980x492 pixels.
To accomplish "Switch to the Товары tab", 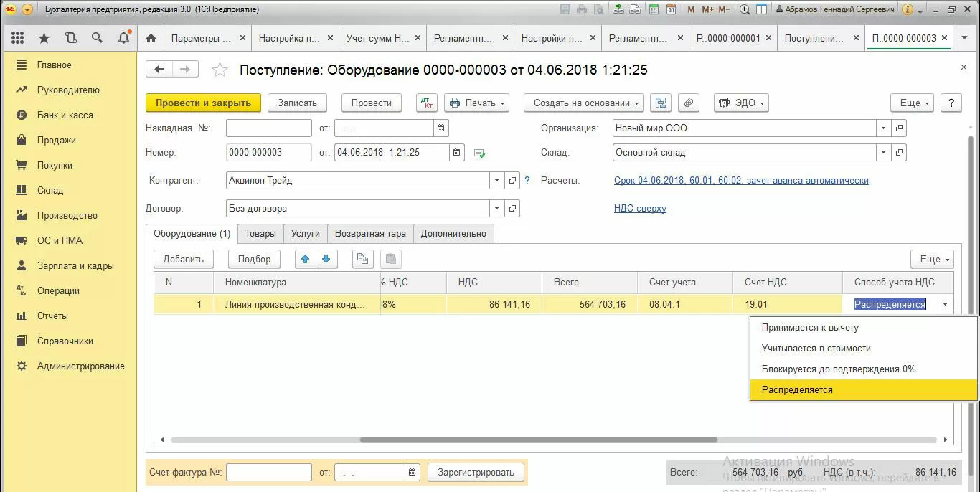I will pos(260,233).
